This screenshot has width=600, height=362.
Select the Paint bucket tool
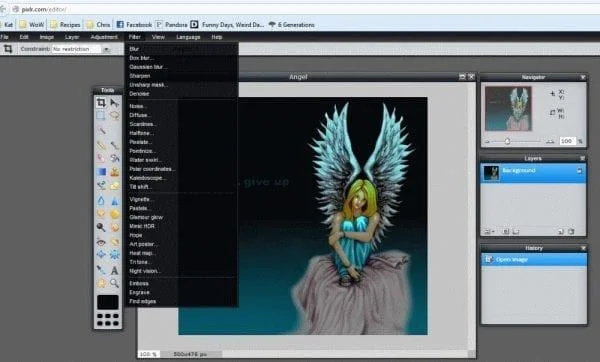click(x=114, y=158)
